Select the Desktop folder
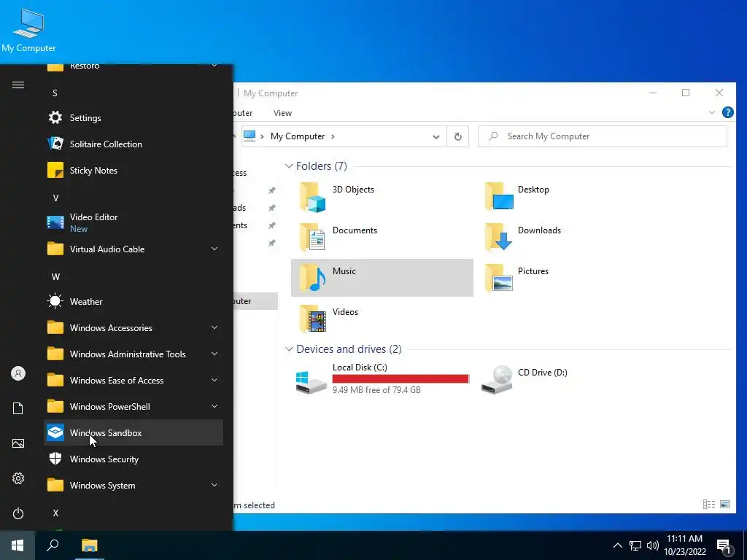 (567, 196)
